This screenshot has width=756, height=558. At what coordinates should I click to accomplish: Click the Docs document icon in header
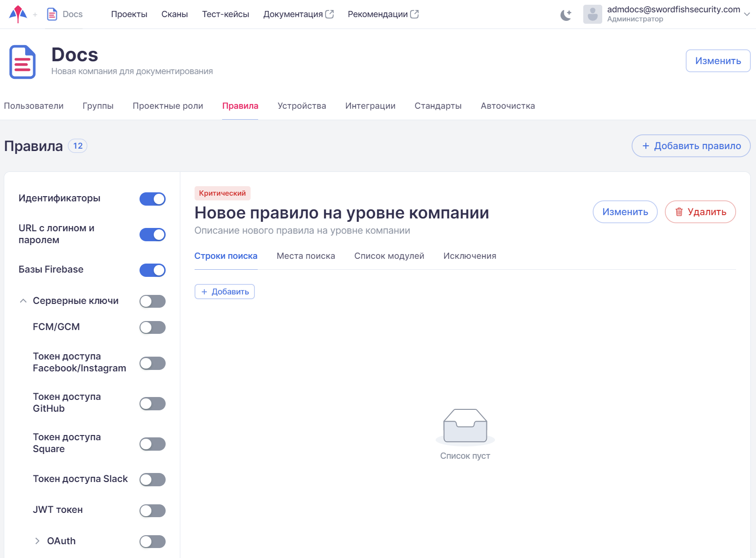[x=52, y=14]
